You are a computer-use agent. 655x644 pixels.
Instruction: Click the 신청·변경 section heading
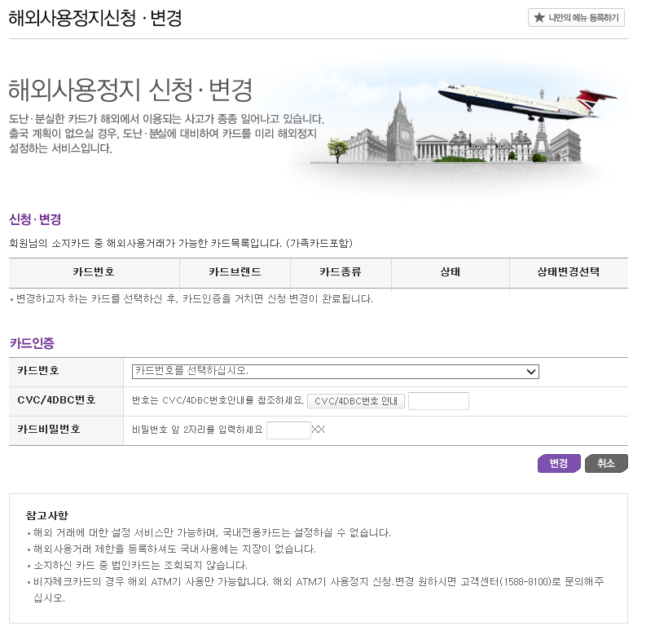pyautogui.click(x=35, y=220)
